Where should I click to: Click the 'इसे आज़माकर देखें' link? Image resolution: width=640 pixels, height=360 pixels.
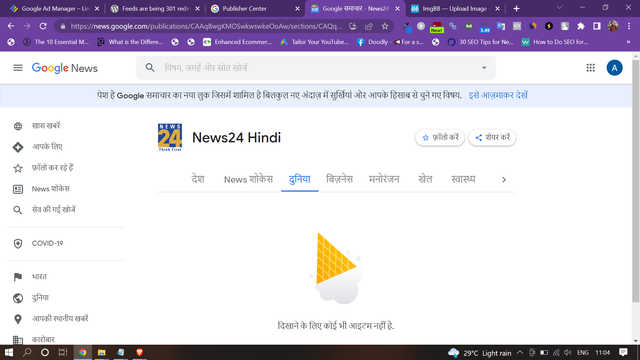click(x=498, y=95)
